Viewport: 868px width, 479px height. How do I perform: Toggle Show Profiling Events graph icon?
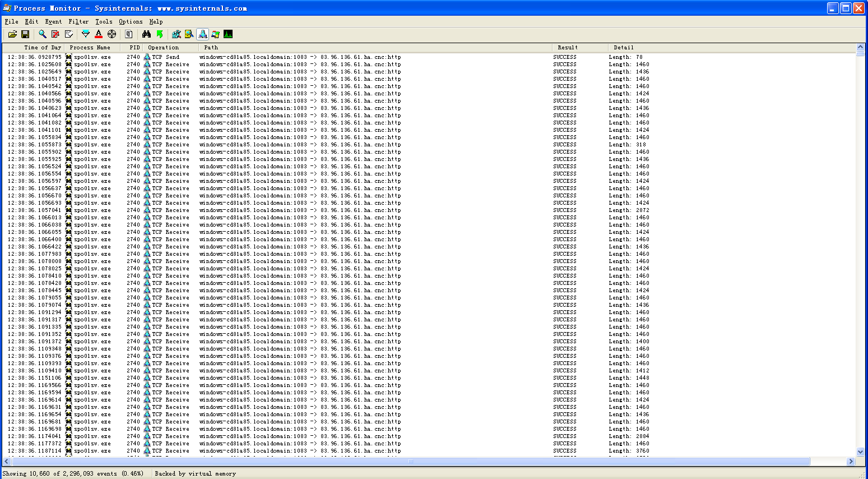tap(228, 34)
